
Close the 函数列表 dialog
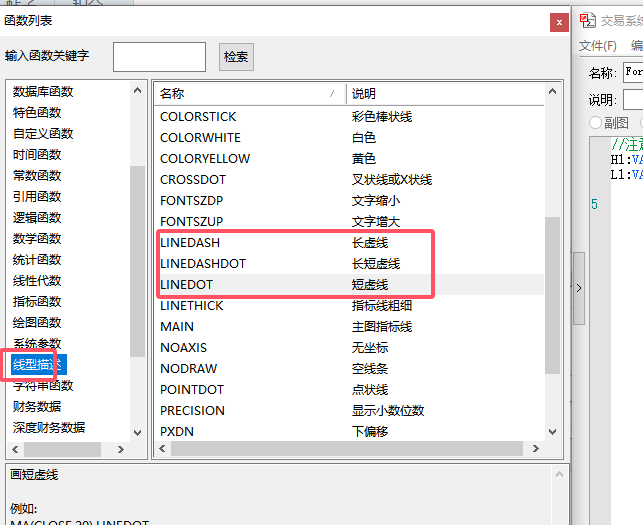tap(559, 23)
